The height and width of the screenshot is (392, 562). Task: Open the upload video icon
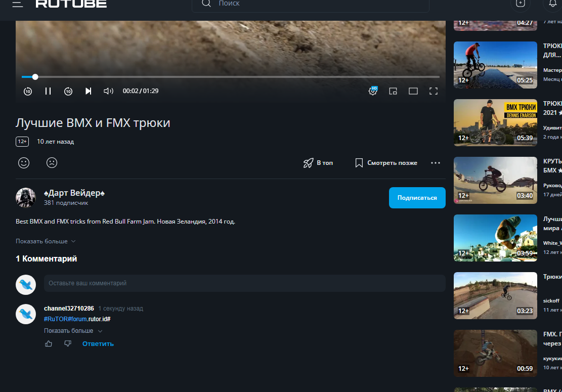point(521,3)
